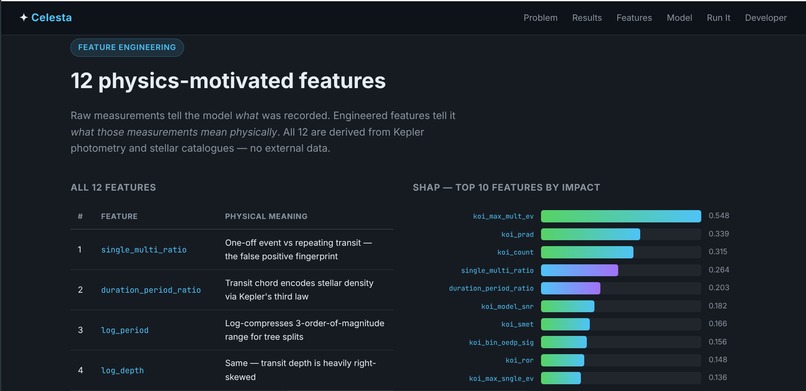The width and height of the screenshot is (806, 391).
Task: Select the '12 physics-motivated features' heading
Action: [x=228, y=81]
